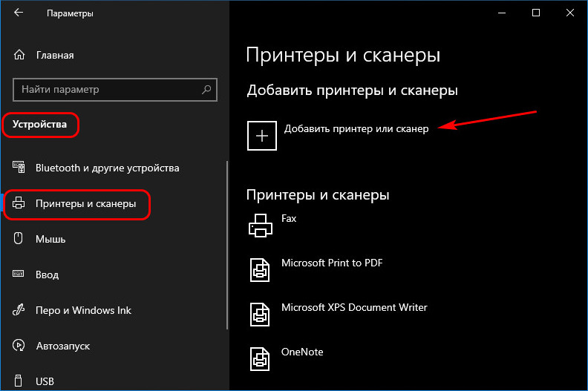588x391 pixels.
Task: Open Перо и Windows Ink page
Action: click(x=83, y=310)
